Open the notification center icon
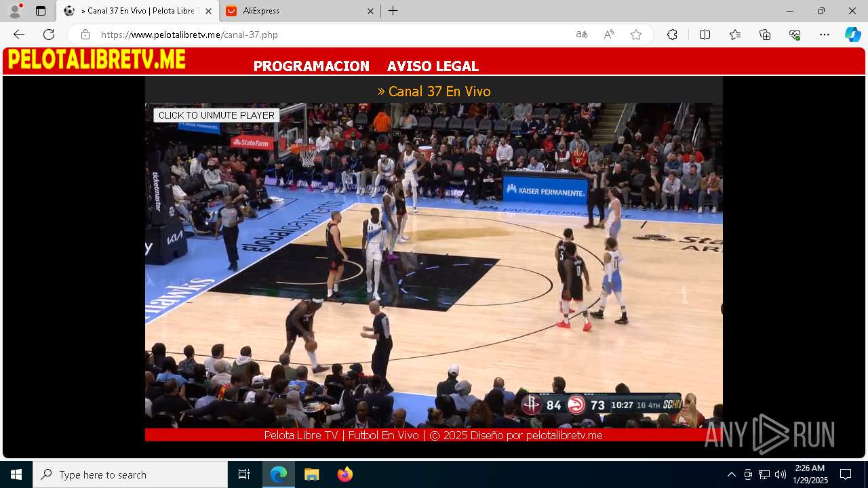This screenshot has width=868, height=488. tap(846, 474)
